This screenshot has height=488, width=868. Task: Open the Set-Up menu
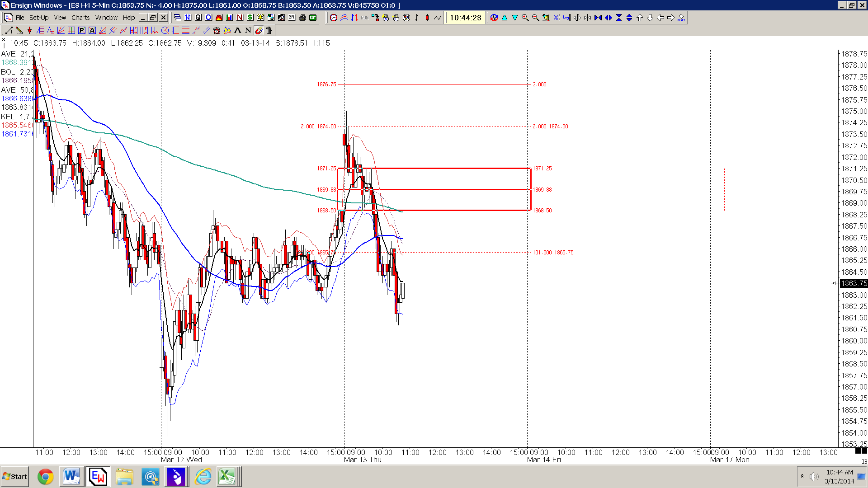click(39, 18)
